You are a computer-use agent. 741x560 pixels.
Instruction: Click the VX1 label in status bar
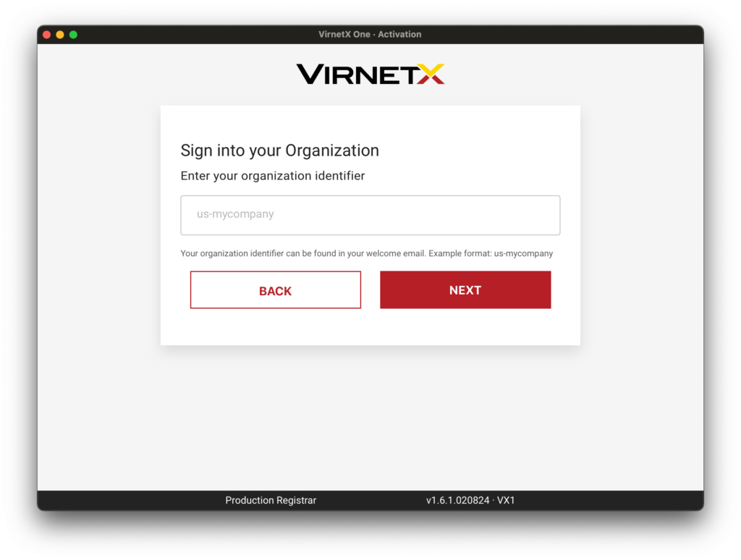tap(506, 501)
